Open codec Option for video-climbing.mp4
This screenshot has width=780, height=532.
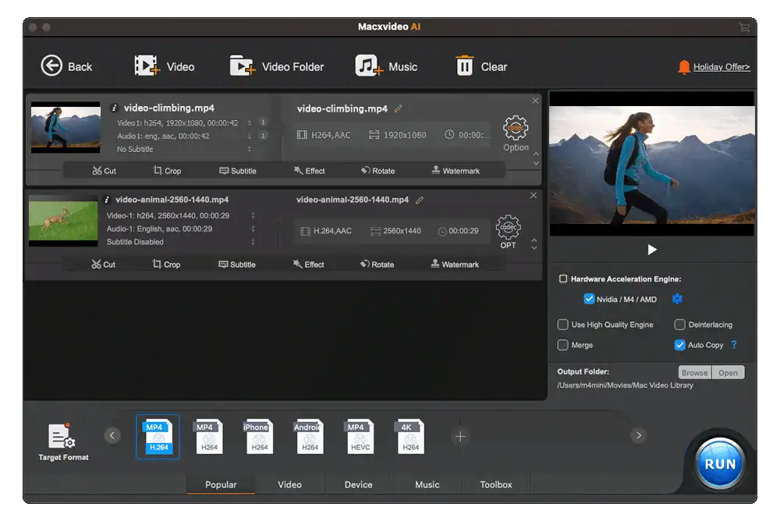pyautogui.click(x=516, y=133)
